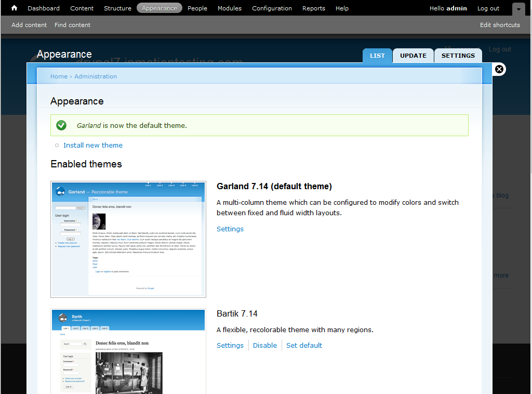Open the Reports menu
Viewport: 532px width, 394px height.
pyautogui.click(x=313, y=8)
